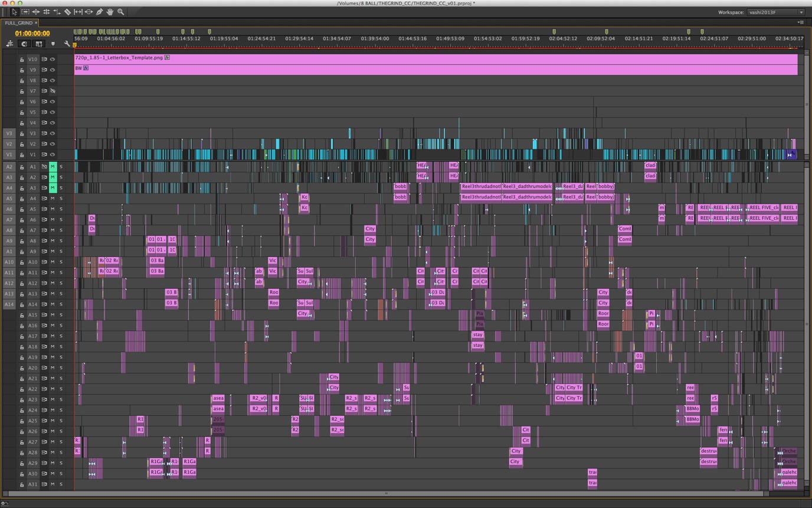Click the horizontal timeline zoom scrollbar
This screenshot has width=812, height=508.
pyautogui.click(x=386, y=493)
